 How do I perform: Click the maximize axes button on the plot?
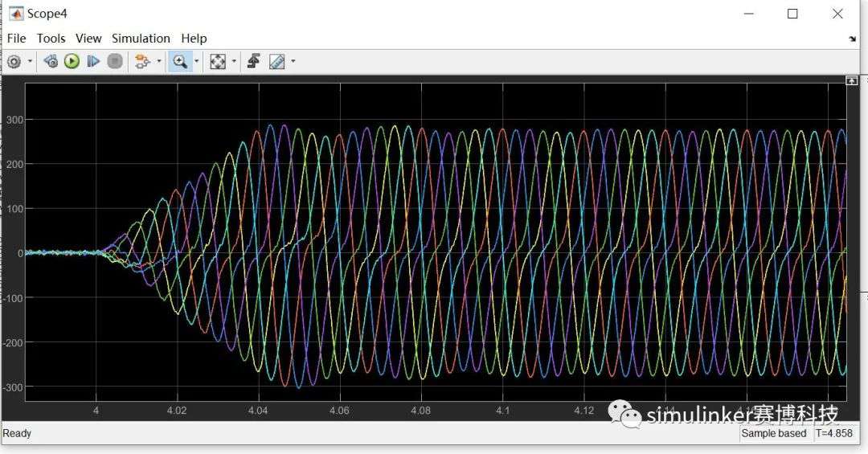(x=851, y=81)
